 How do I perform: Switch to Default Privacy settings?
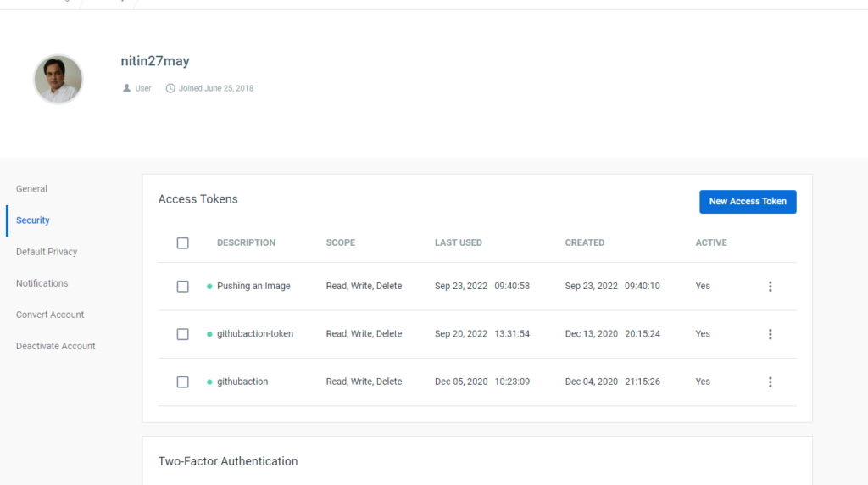47,252
